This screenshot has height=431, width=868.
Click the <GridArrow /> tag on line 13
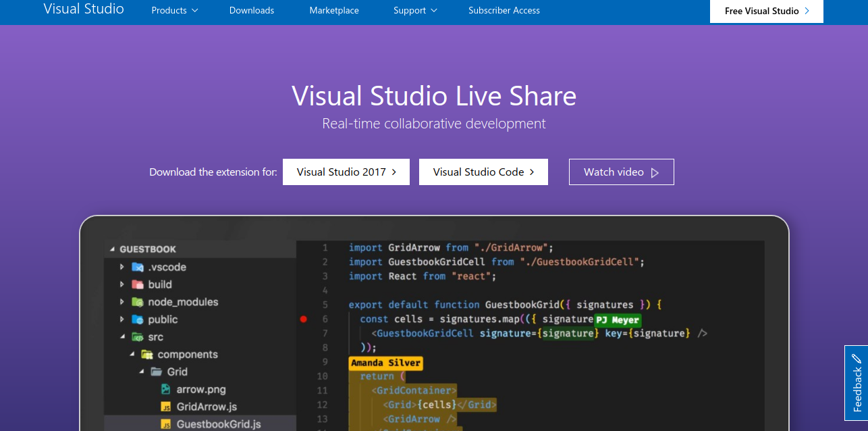[420, 419]
